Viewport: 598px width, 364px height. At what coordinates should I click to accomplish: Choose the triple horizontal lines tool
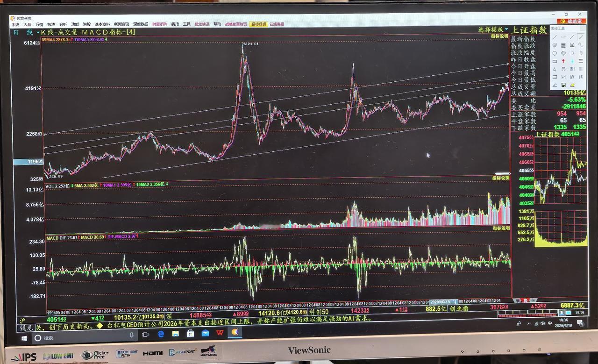pyautogui.click(x=581, y=61)
